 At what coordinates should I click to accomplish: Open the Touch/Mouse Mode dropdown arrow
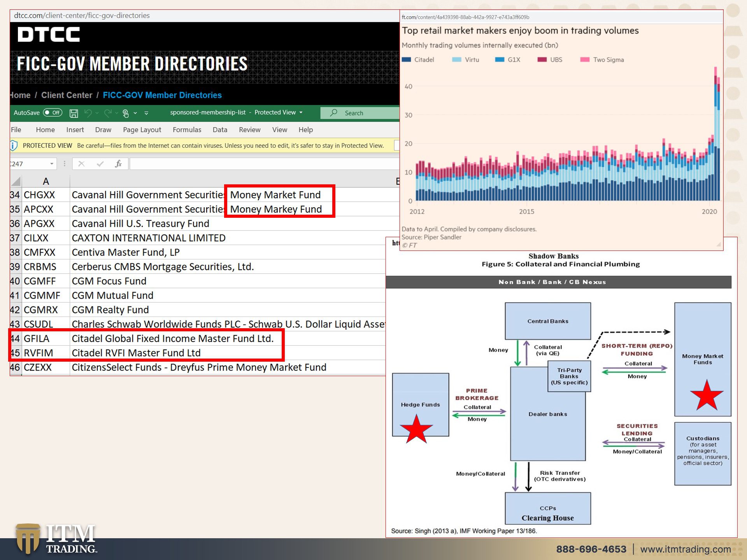pyautogui.click(x=135, y=113)
